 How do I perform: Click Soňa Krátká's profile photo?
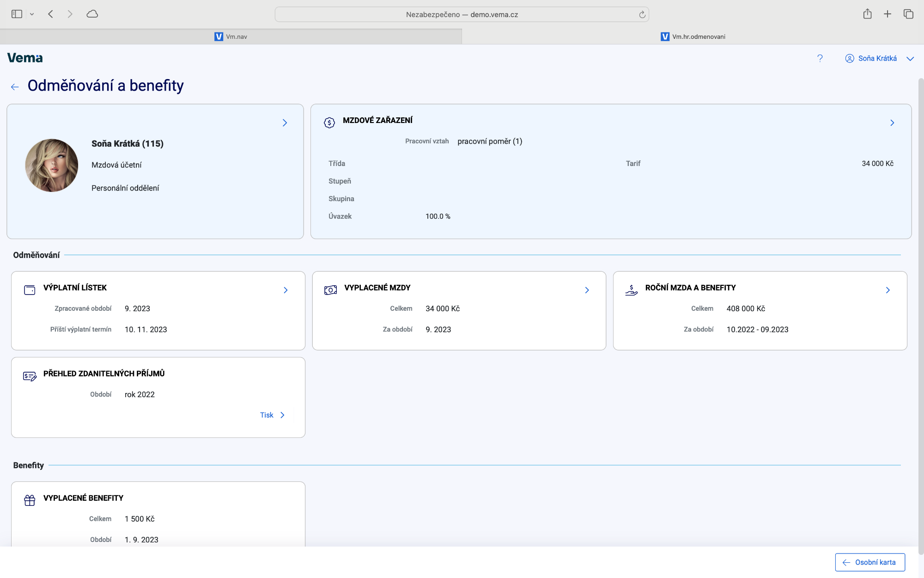(52, 166)
